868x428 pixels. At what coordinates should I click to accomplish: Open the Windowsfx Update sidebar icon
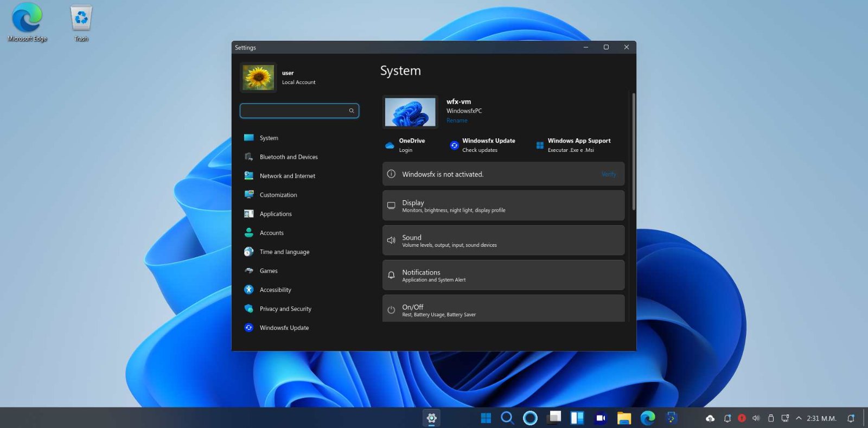click(249, 328)
